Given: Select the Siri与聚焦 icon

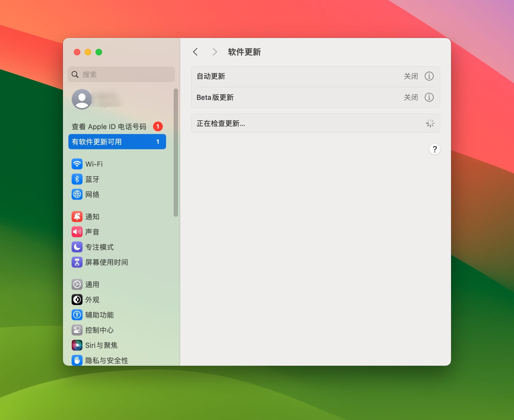Looking at the screenshot, I should point(77,345).
